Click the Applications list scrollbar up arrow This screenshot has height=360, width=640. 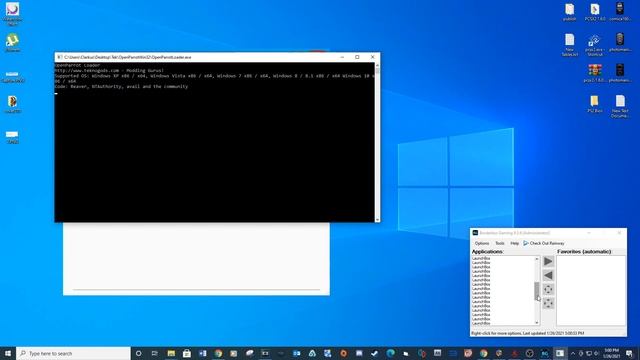pos(537,259)
